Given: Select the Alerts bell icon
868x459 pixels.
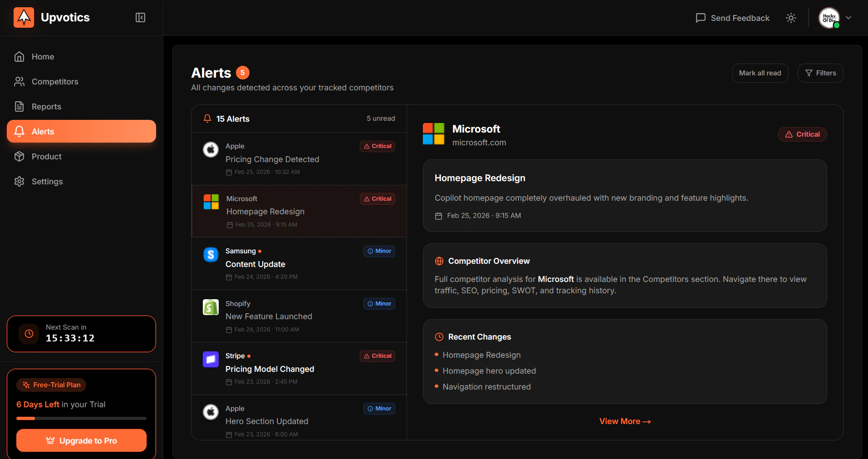Looking at the screenshot, I should pos(19,131).
